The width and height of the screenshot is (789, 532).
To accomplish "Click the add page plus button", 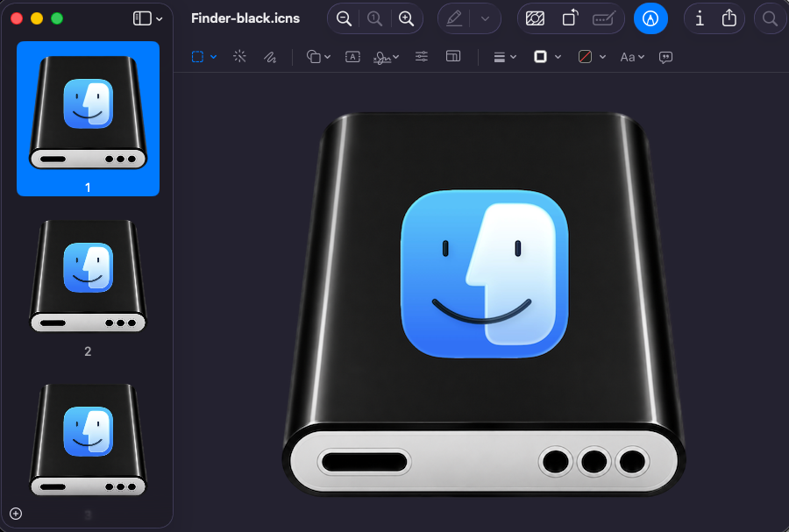I will (16, 514).
